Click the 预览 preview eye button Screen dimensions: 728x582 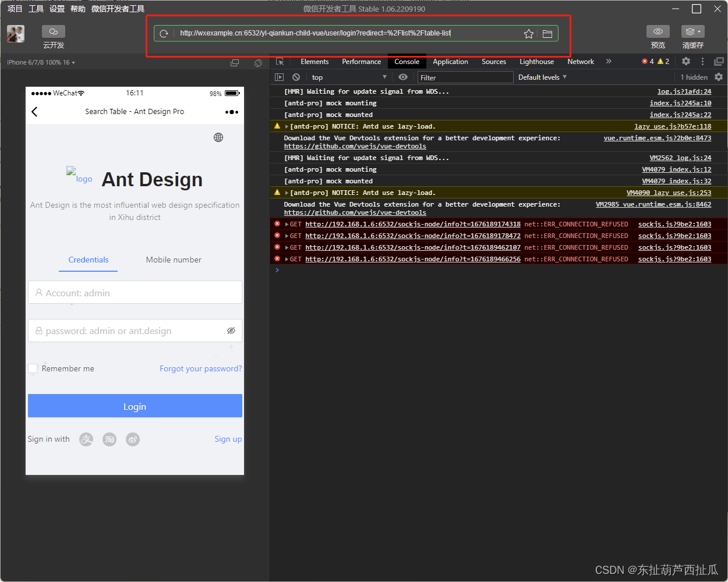coord(658,31)
